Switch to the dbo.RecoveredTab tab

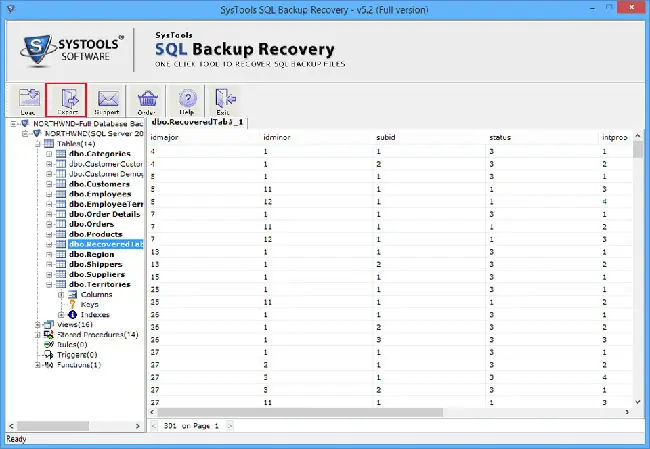197,122
